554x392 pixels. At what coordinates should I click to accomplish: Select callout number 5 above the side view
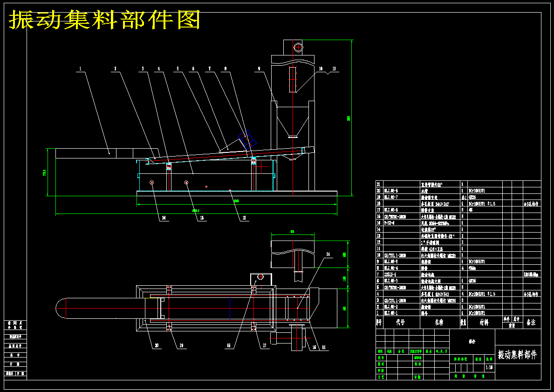pos(178,69)
